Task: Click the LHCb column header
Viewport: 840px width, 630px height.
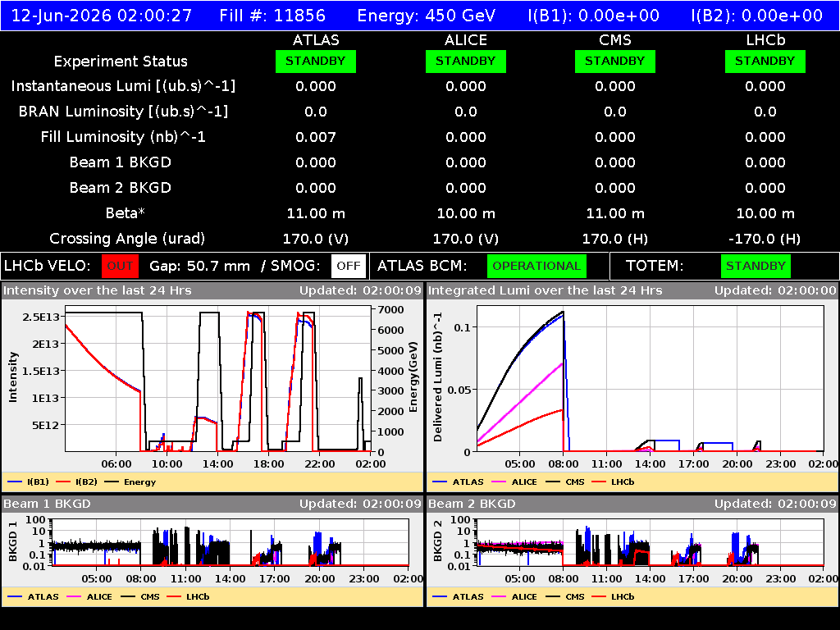Action: click(765, 40)
